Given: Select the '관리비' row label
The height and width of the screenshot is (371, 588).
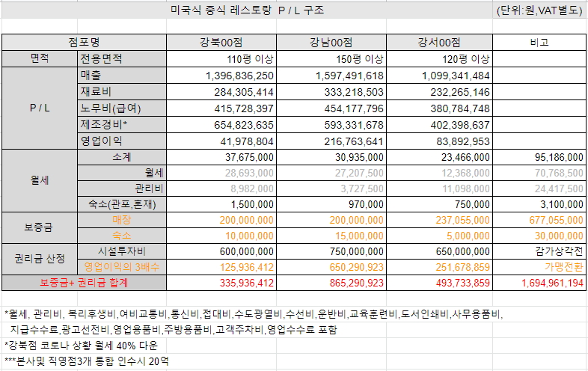Looking at the screenshot, I should 122,188.
